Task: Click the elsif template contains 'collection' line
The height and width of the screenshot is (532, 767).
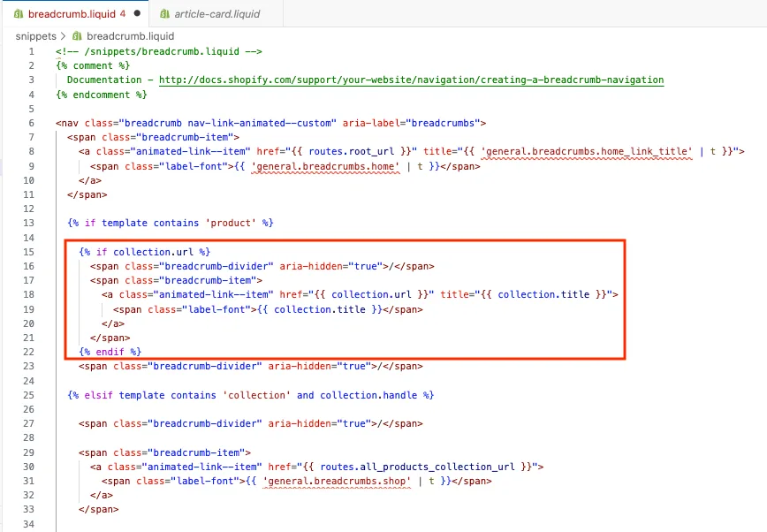Action: (x=250, y=395)
